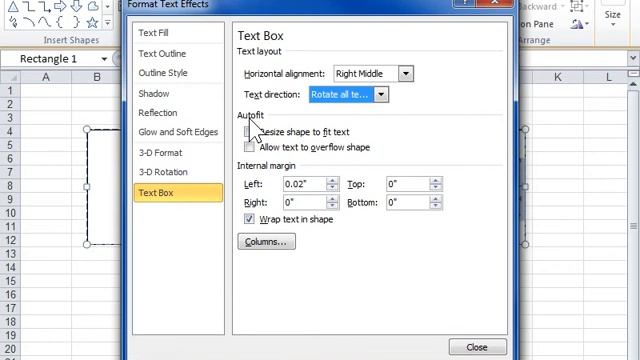Insert the 5-point star shape
Viewport: 640px width, 360px height.
pyautogui.click(x=93, y=22)
